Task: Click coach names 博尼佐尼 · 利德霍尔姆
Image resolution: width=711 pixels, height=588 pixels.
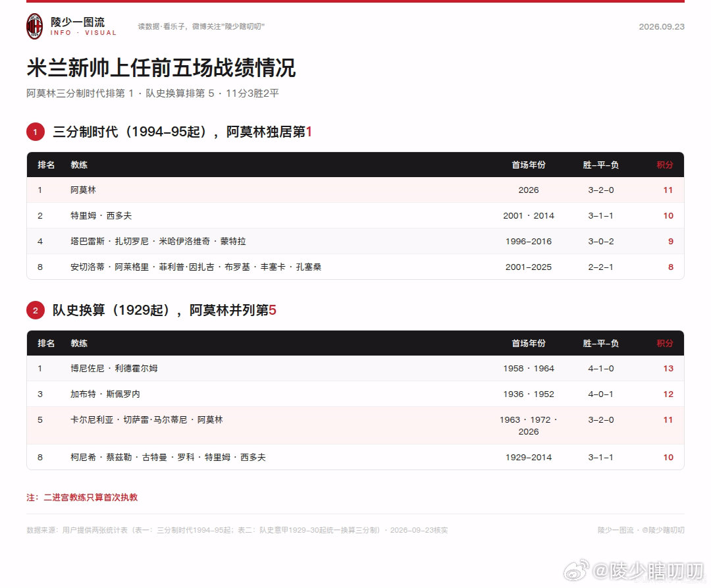Action: coord(114,368)
